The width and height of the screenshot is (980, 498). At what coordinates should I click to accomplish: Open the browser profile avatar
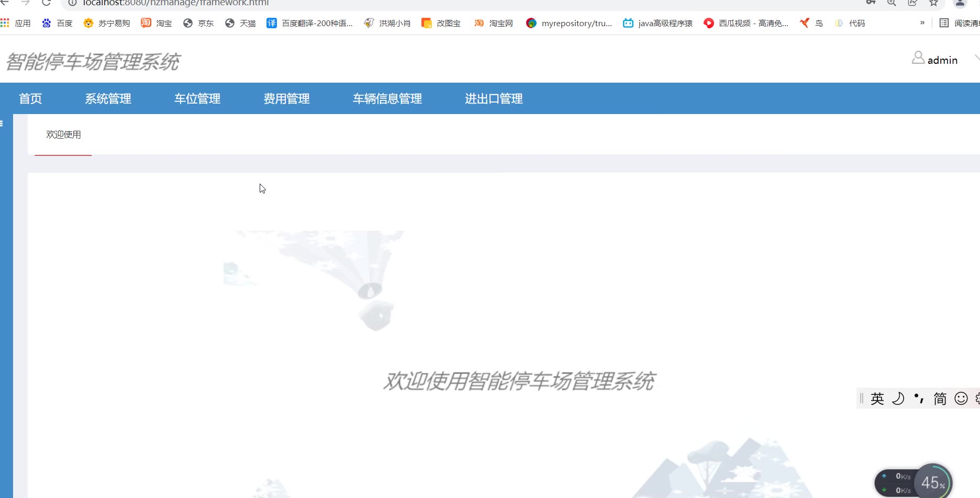(960, 3)
